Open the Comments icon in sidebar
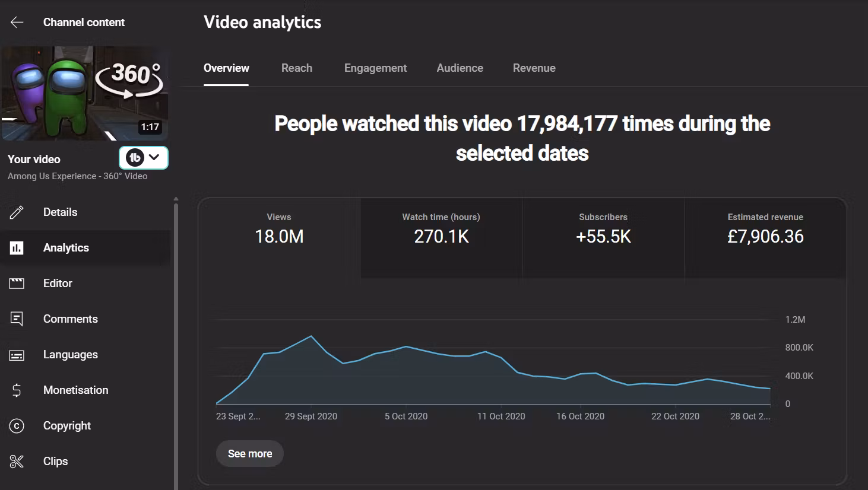The height and width of the screenshot is (490, 868). coord(17,319)
